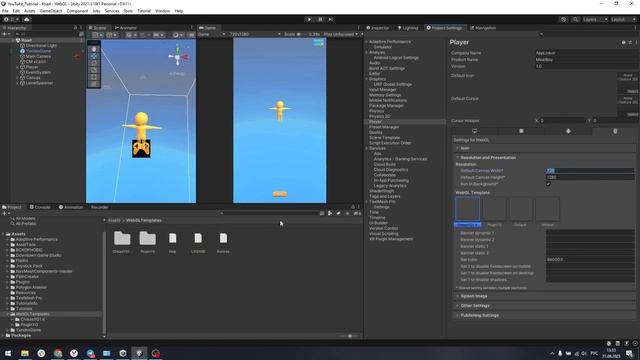The height and width of the screenshot is (360, 640).
Task: Select the Standalone desktop platform tab icon
Action: [474, 131]
